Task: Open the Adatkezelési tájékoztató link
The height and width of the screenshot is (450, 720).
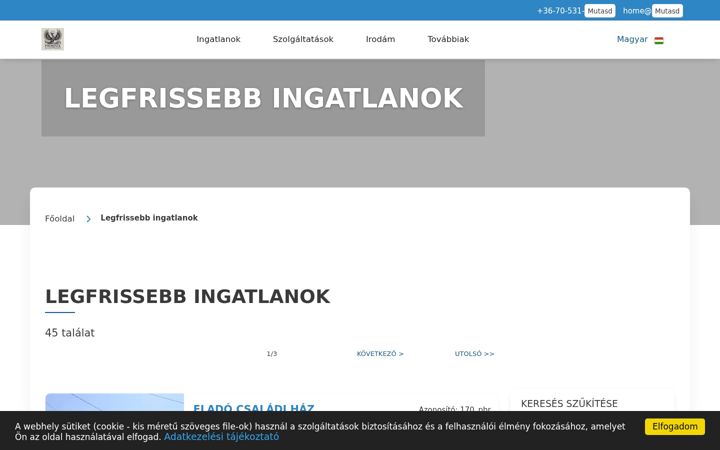Action: click(221, 437)
